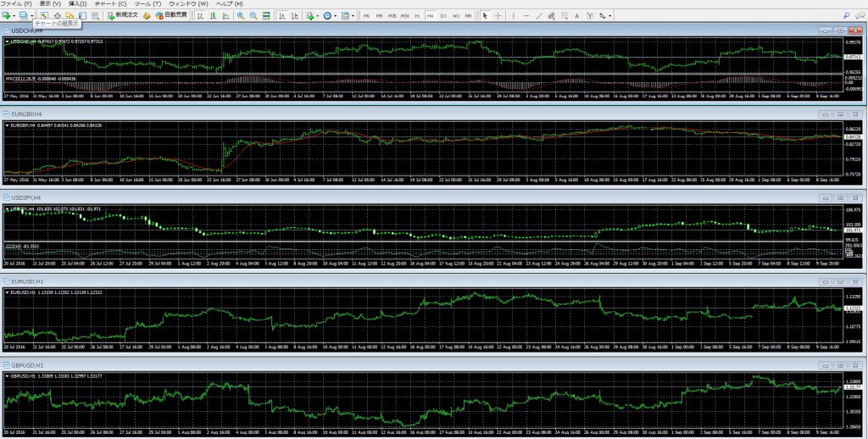This screenshot has width=868, height=439.
Task: Open the チャート (C) menu
Action: tap(111, 3)
